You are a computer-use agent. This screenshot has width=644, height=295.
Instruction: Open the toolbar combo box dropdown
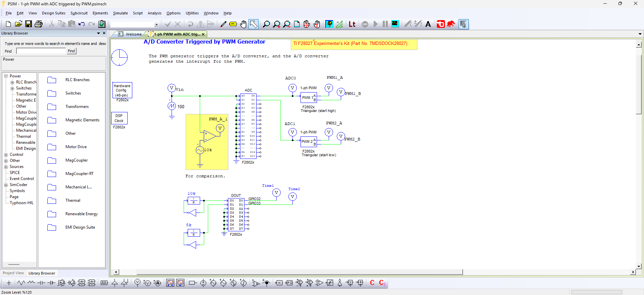(156, 24)
